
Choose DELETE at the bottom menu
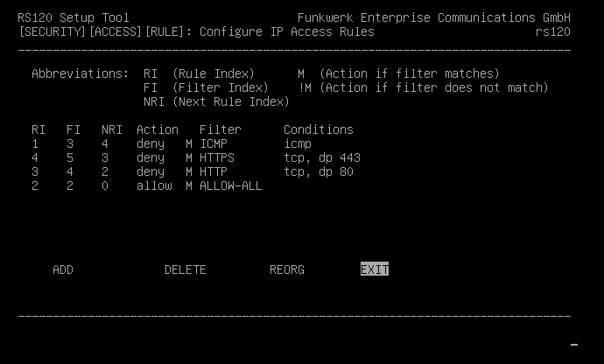pyautogui.click(x=185, y=269)
